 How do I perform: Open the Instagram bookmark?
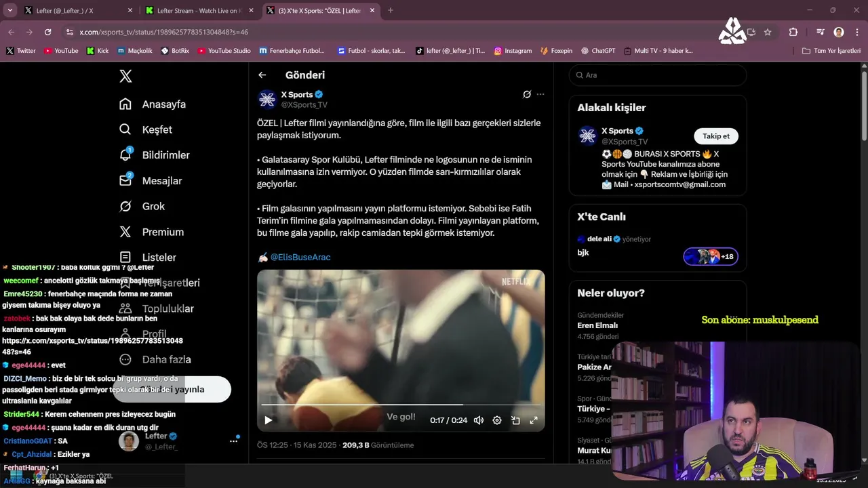[513, 51]
